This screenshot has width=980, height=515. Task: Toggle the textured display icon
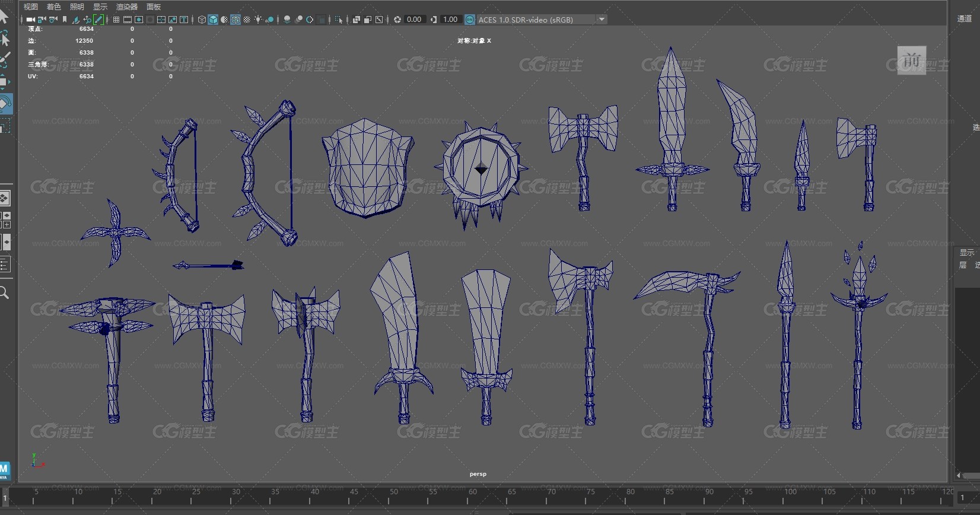(247, 20)
